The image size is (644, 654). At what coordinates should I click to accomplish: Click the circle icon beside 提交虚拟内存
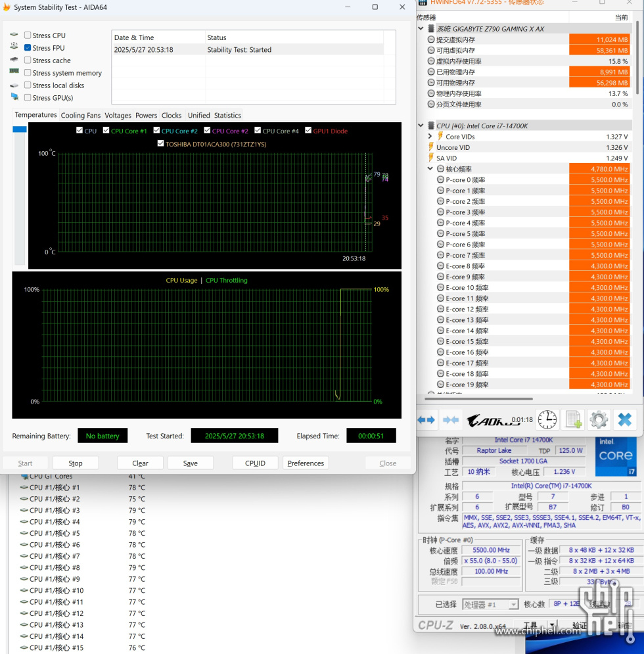[x=431, y=39]
